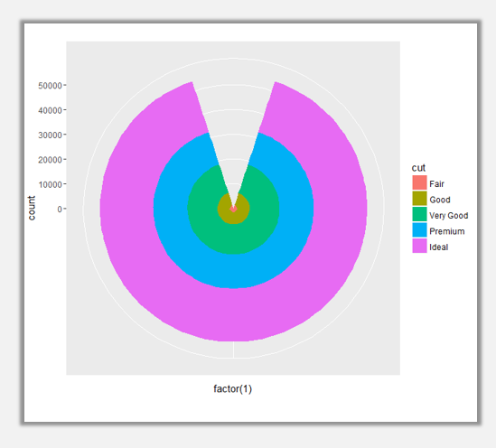Click the 10000 axis tick label
This screenshot has height=448, width=496.
click(x=50, y=184)
